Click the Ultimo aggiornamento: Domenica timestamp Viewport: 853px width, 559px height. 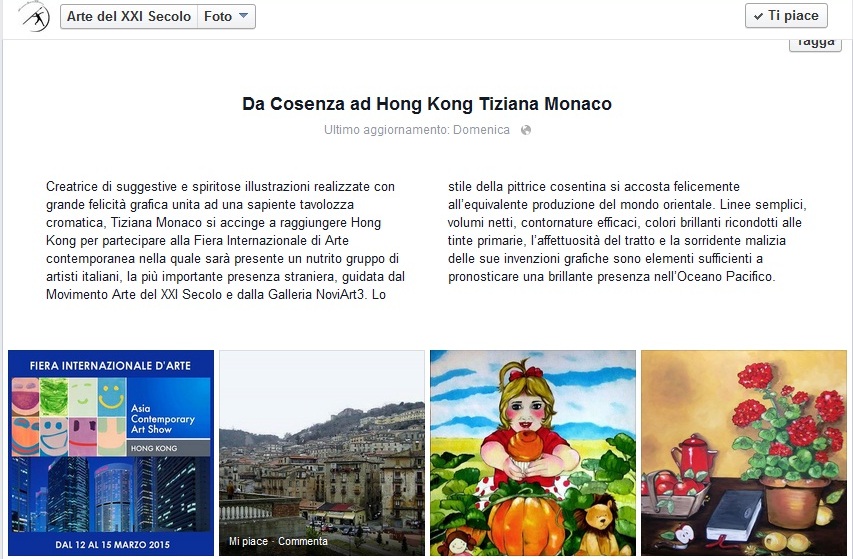(417, 130)
